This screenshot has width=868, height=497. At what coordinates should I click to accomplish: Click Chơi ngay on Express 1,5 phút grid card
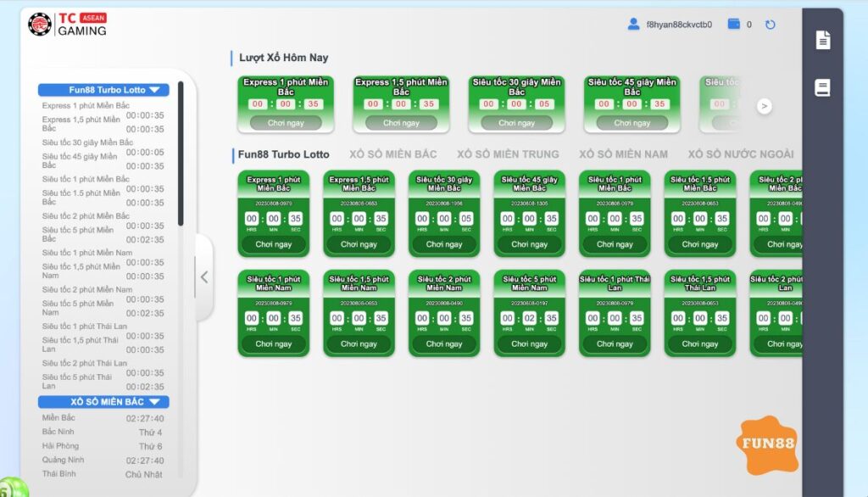(359, 244)
